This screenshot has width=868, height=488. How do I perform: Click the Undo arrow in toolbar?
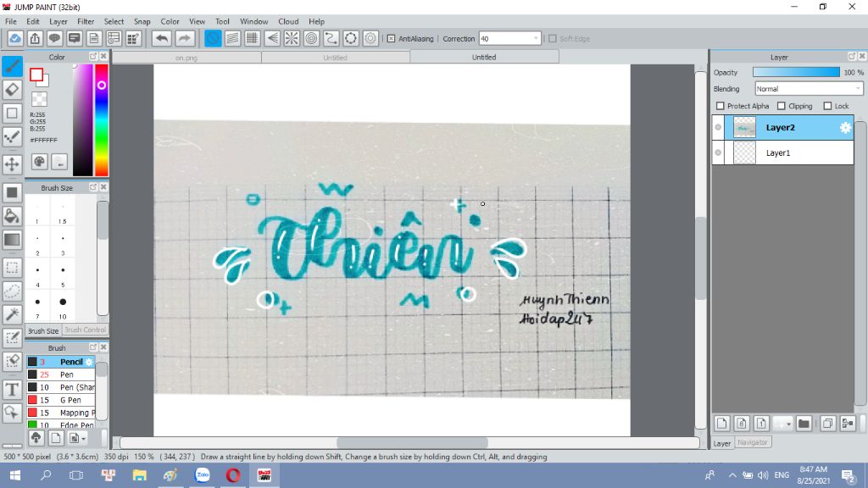coord(162,38)
